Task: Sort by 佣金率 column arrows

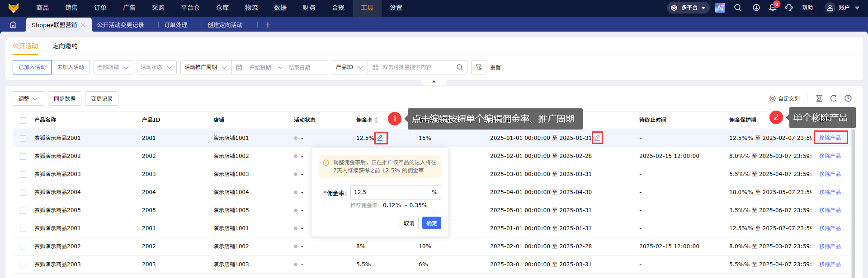Action: click(376, 120)
